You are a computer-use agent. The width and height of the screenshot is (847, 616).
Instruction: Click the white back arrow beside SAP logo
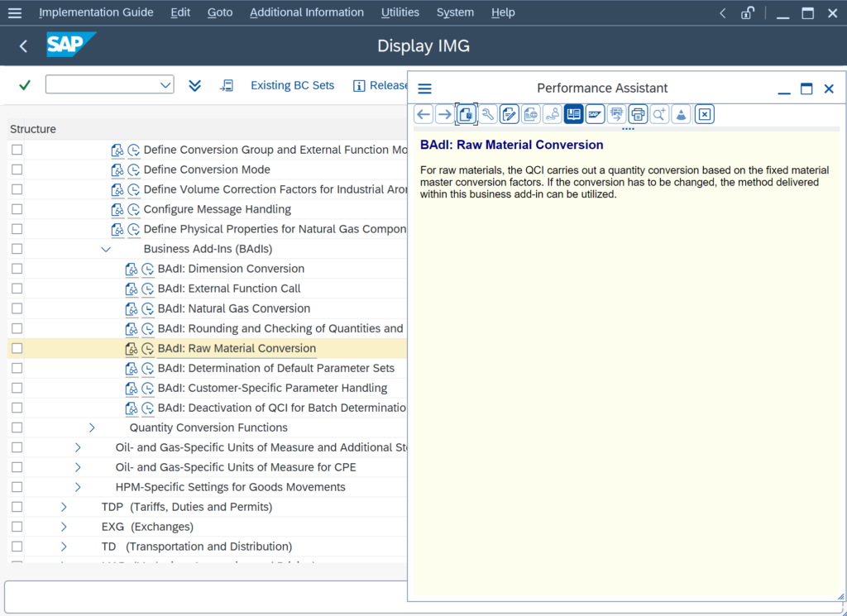(23, 46)
